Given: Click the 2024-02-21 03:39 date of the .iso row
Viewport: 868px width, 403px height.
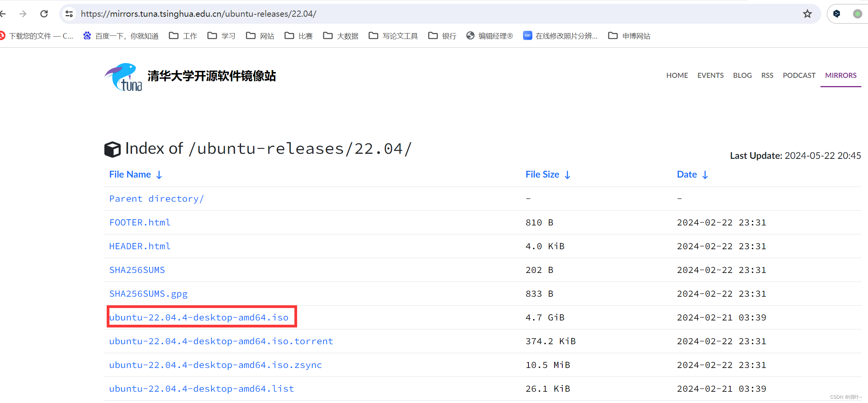Looking at the screenshot, I should pyautogui.click(x=721, y=318).
